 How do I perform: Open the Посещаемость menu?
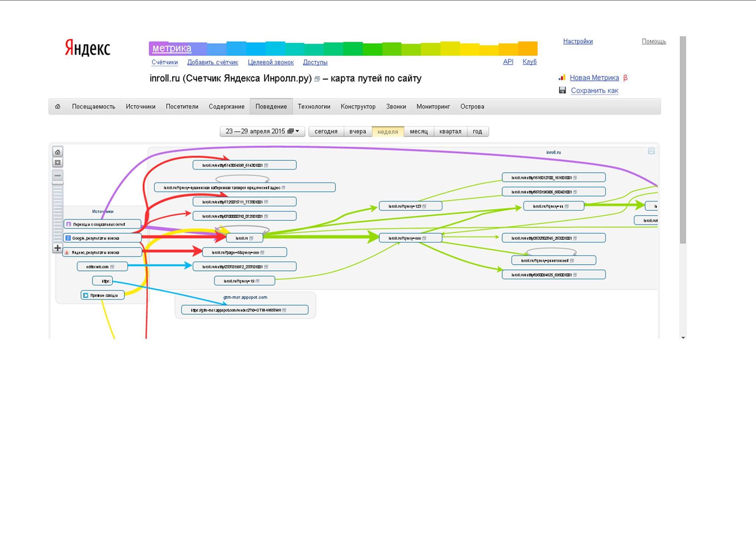[94, 106]
